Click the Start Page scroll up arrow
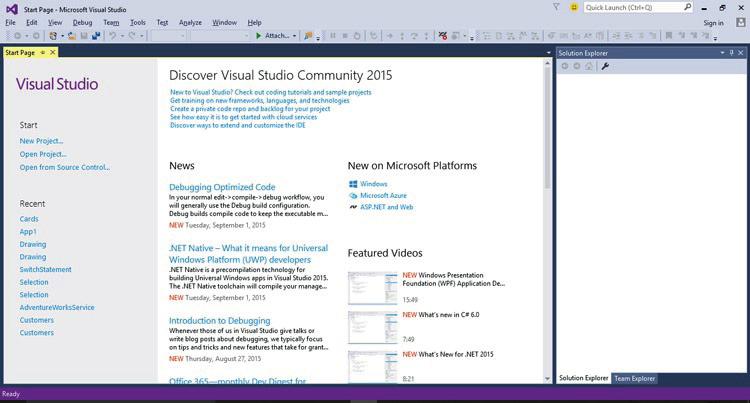This screenshot has height=403, width=750. 548,63
